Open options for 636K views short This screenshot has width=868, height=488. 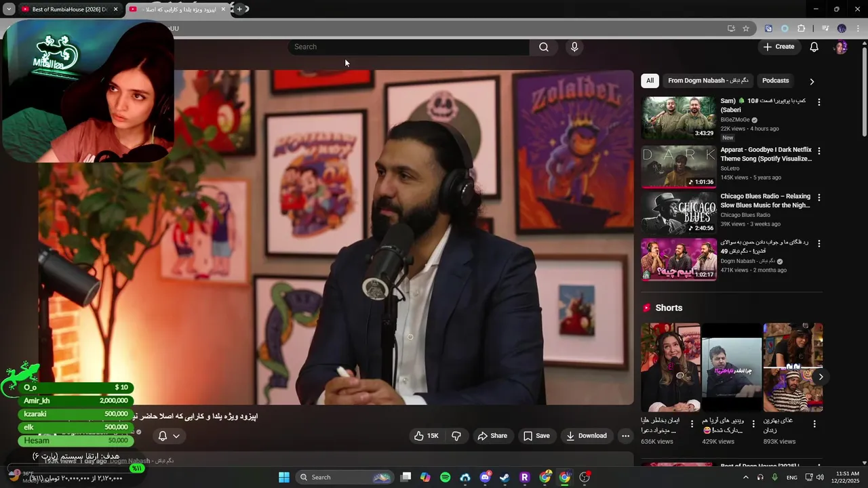[692, 424]
